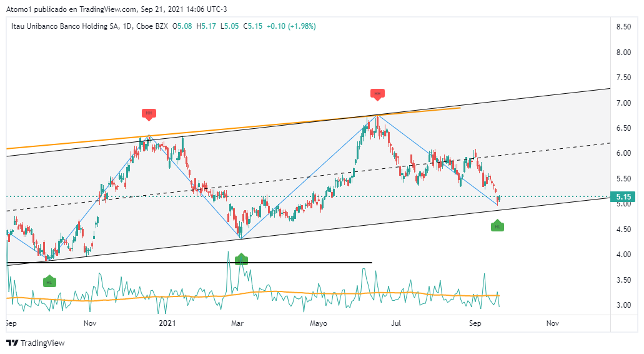The height and width of the screenshot is (354, 644).
Task: Select the thick black horizontal support line
Action: click(187, 263)
